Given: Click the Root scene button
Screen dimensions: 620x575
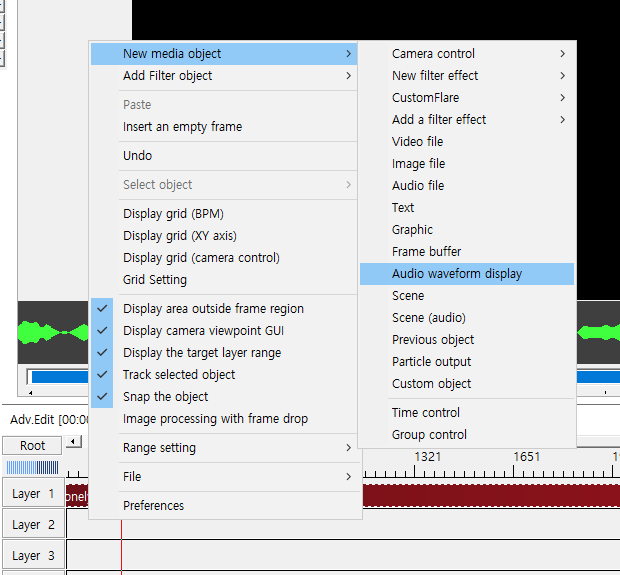Looking at the screenshot, I should [x=32, y=446].
